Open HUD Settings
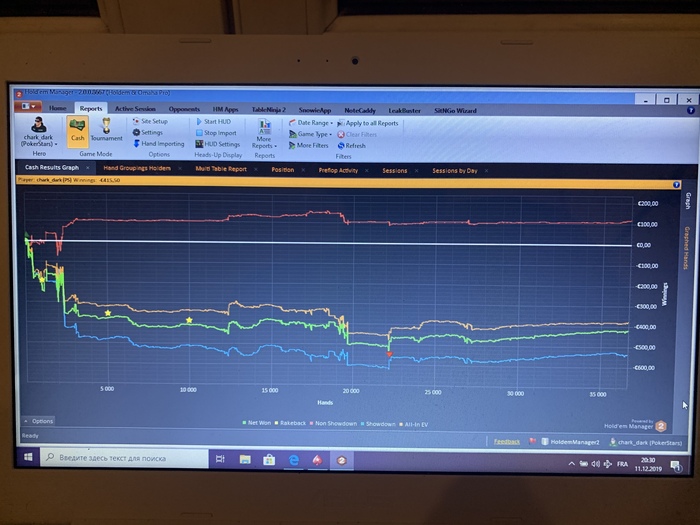The image size is (700, 525). [217, 144]
